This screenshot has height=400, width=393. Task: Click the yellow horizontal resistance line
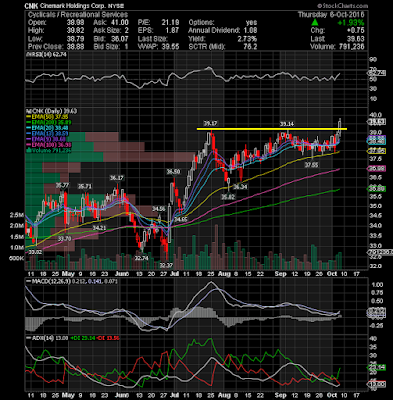click(272, 129)
